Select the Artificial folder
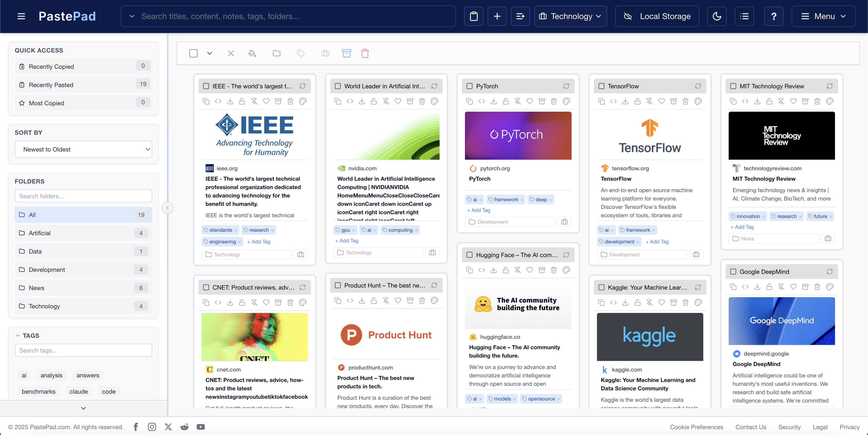868x435 pixels. [x=83, y=233]
